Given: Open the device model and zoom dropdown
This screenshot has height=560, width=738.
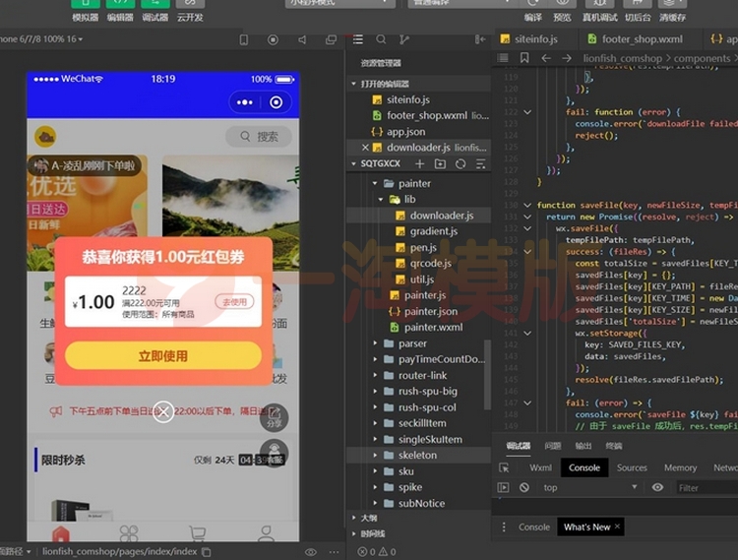Looking at the screenshot, I should [41, 39].
